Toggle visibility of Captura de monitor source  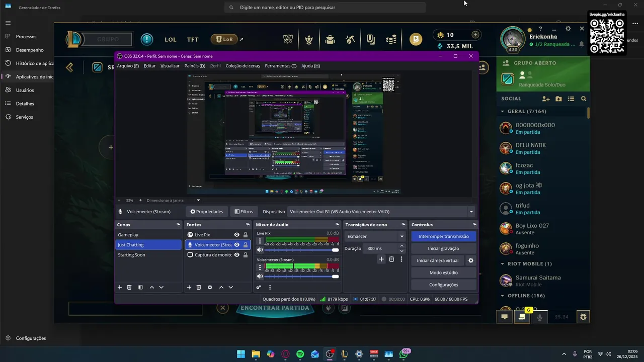pos(236,255)
